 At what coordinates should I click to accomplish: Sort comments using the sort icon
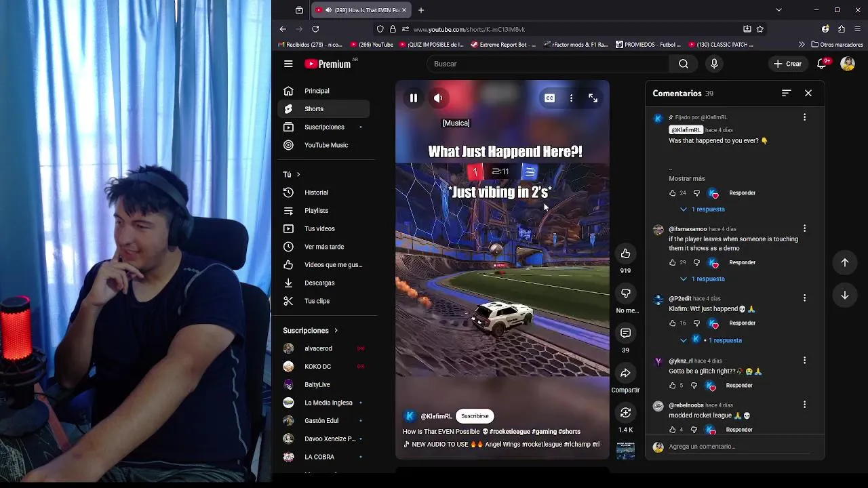786,94
